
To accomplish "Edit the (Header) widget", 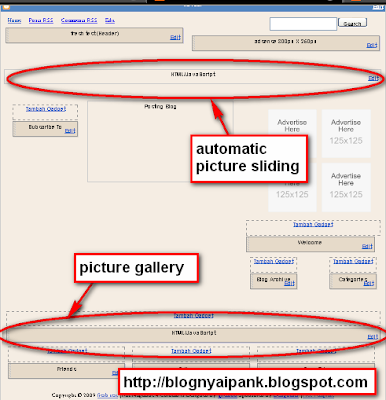I will (x=175, y=37).
